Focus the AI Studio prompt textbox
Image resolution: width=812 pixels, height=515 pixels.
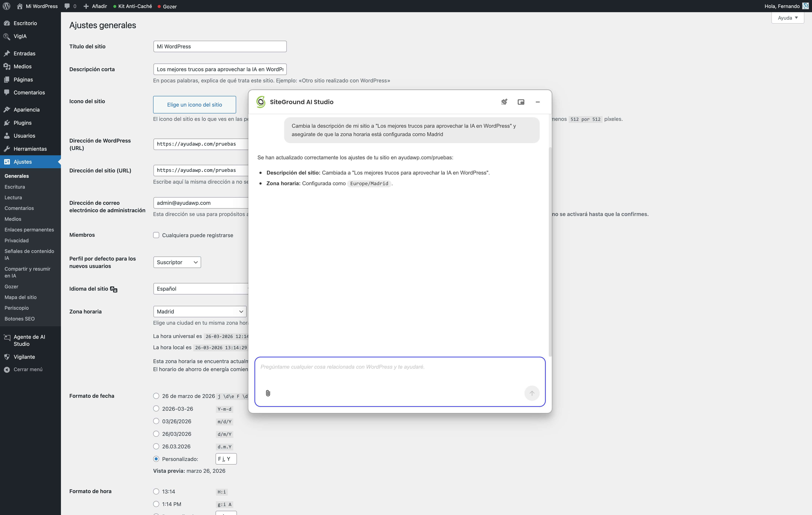pyautogui.click(x=400, y=382)
